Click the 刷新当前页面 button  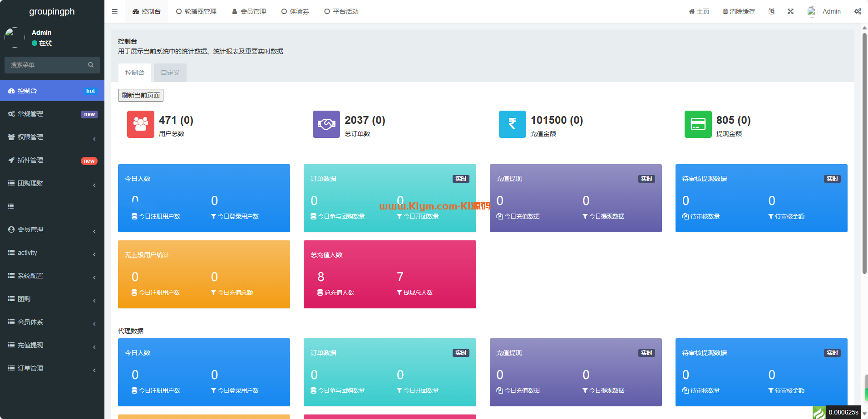[x=140, y=95]
